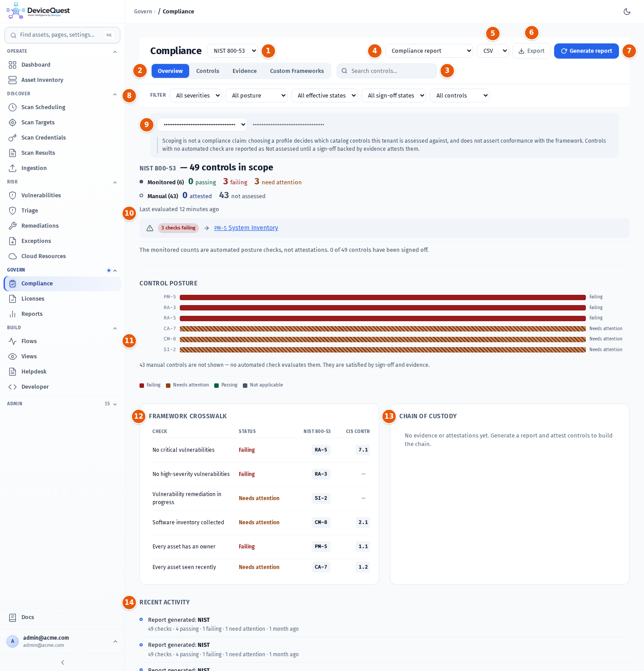Click Scan Targets crosshair icon
The height and width of the screenshot is (671, 644).
click(x=13, y=123)
